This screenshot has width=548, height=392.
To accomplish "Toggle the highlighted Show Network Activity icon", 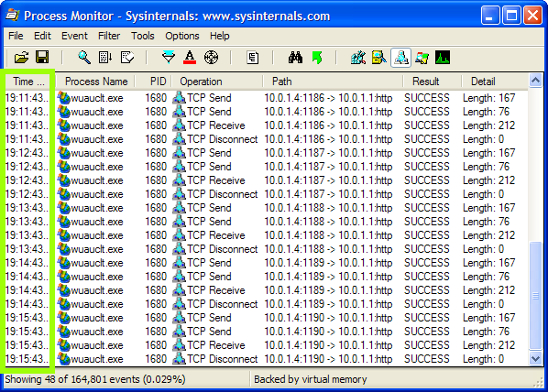I will pos(400,58).
